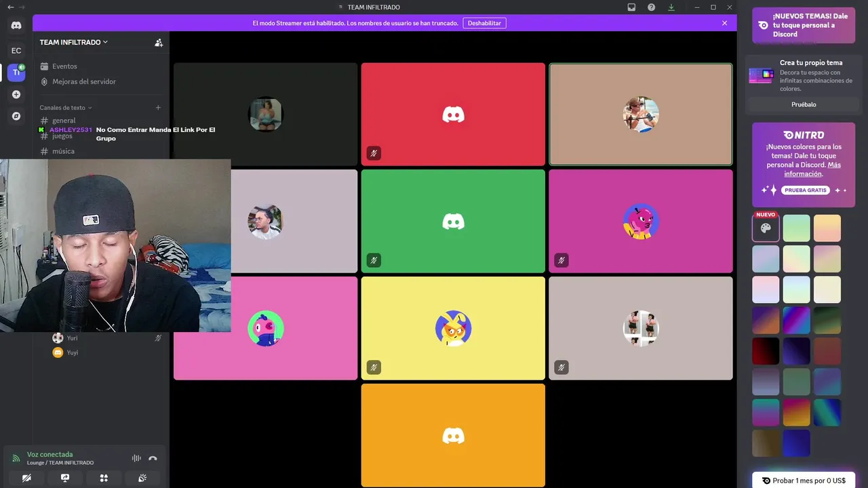Screen dimensions: 868x488
Task: Open activities launcher in voice panel
Action: click(104, 478)
